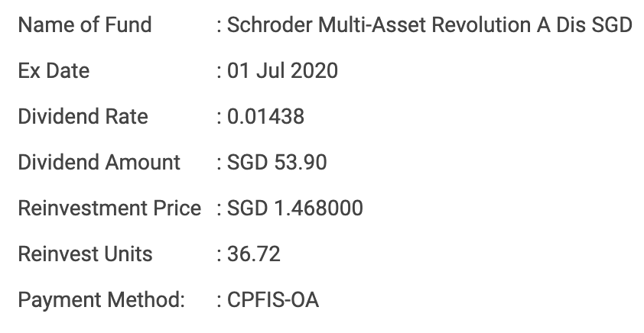Image resolution: width=644 pixels, height=333 pixels.
Task: Select the Schroder Multi-Asset Revolution fund name
Action: click(x=429, y=25)
